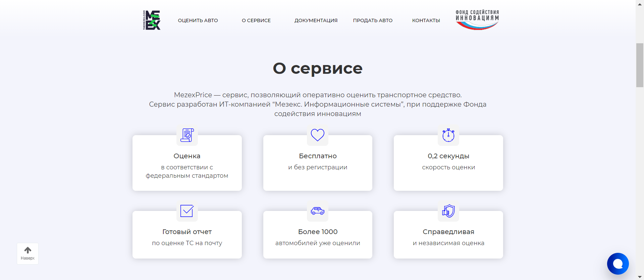Click the О сервисе page heading
The width and height of the screenshot is (644, 280).
click(x=318, y=68)
